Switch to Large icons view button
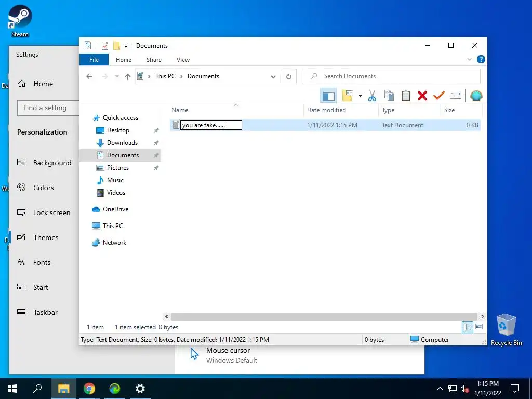 coord(479,327)
